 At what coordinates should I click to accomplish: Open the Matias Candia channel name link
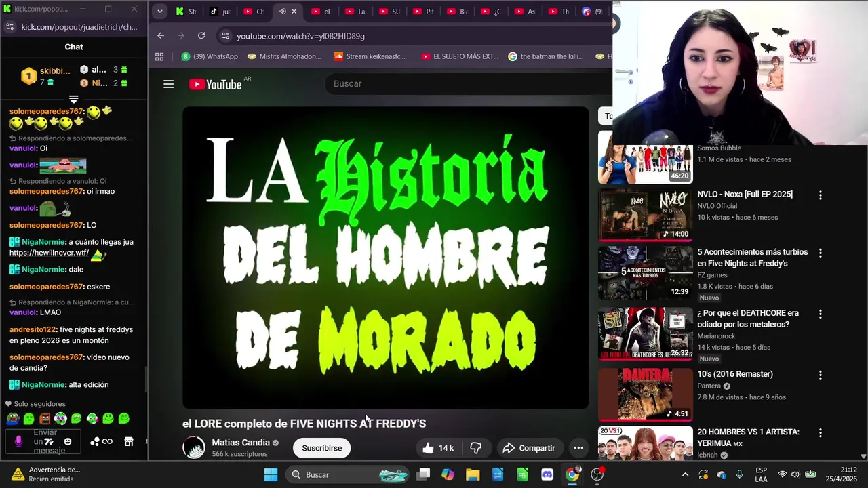click(241, 442)
